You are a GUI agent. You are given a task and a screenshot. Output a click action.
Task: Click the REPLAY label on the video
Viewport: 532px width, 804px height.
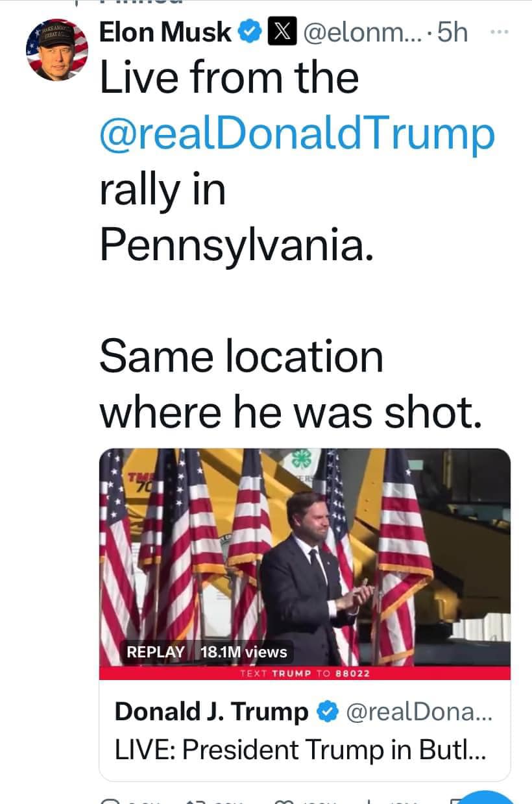point(156,652)
